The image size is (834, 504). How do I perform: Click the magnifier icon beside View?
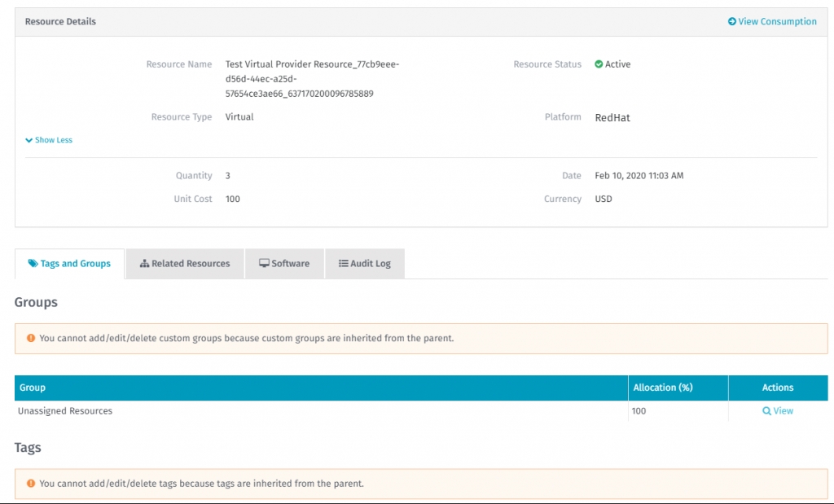[766, 411]
